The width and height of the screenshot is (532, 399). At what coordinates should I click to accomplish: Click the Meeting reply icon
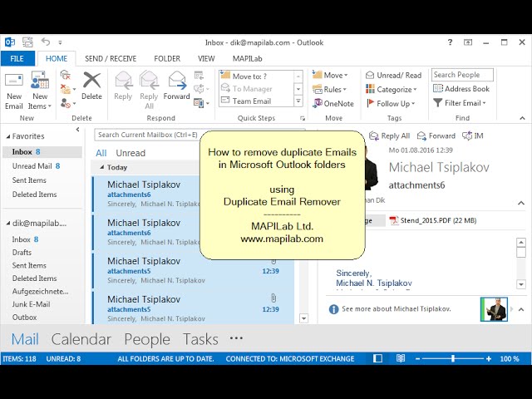coord(199,75)
